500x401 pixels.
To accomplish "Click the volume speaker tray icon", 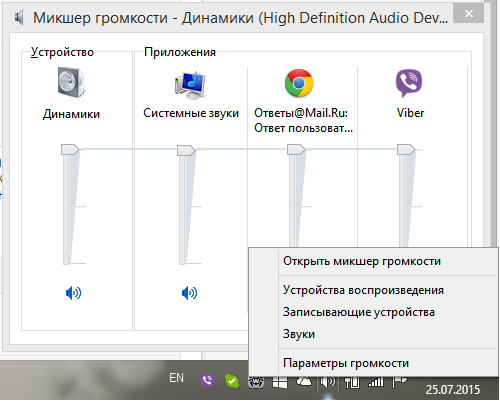I will pyautogui.click(x=327, y=382).
